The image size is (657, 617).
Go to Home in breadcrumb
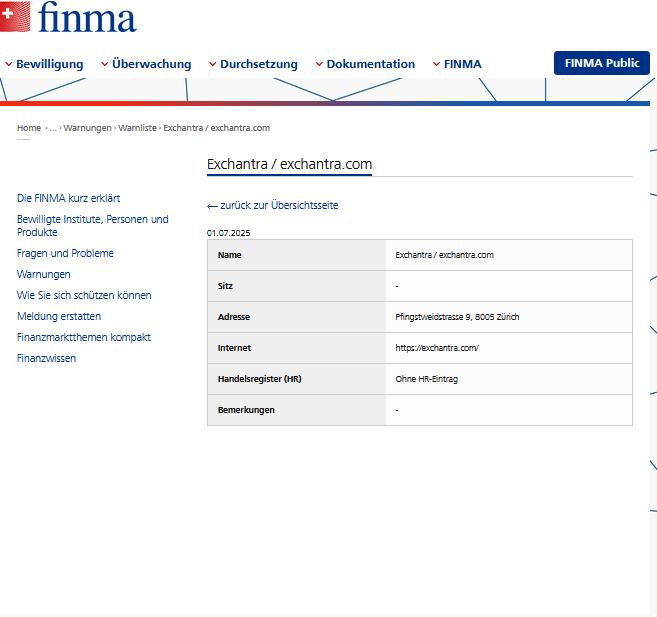click(x=29, y=128)
